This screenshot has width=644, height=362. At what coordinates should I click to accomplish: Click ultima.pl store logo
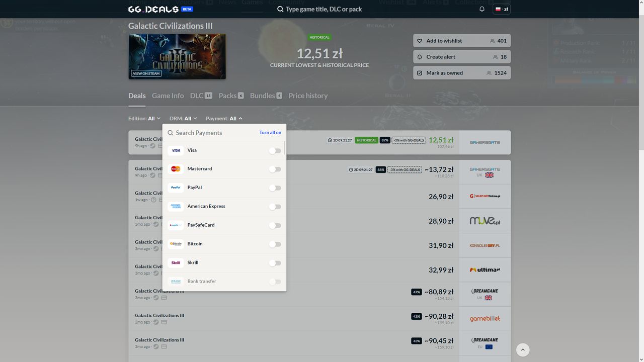click(485, 270)
